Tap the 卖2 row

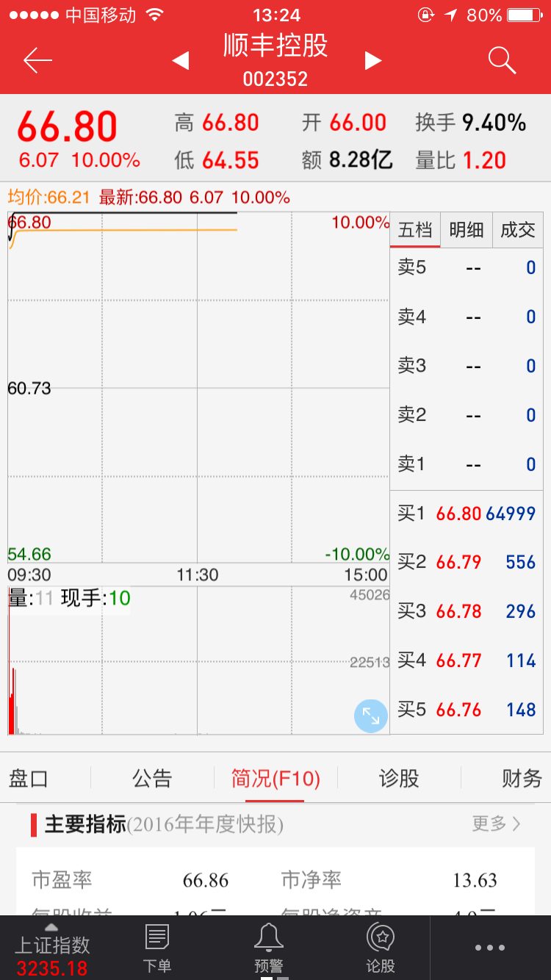467,415
